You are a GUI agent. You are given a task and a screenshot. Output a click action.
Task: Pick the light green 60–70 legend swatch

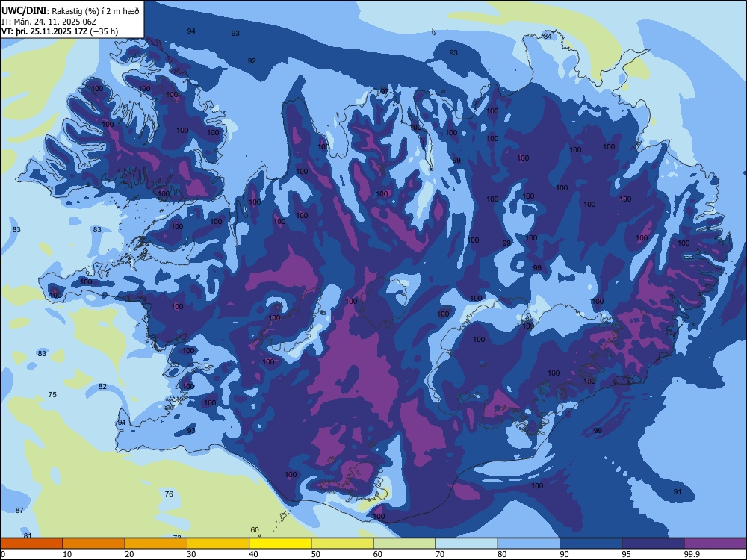[404, 544]
